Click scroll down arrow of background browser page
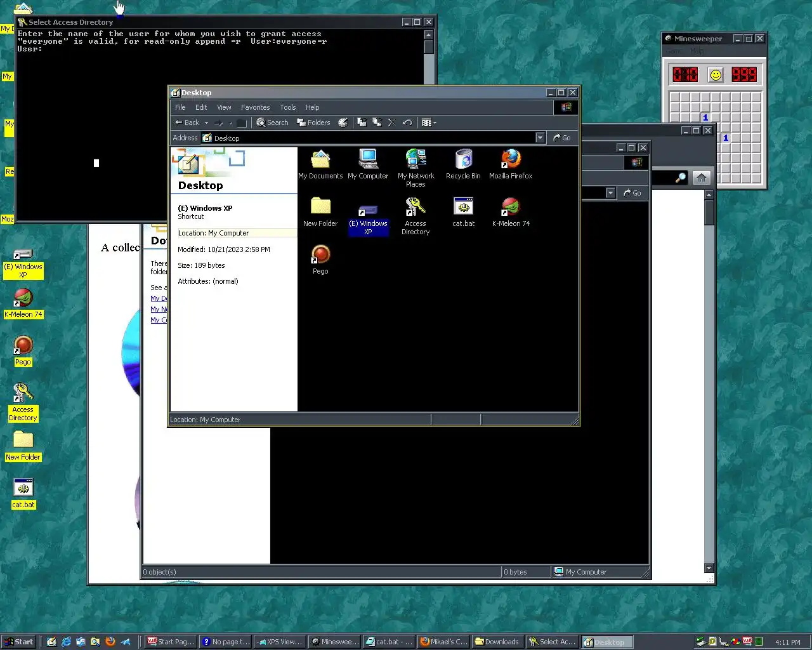The width and height of the screenshot is (812, 650). 709,568
